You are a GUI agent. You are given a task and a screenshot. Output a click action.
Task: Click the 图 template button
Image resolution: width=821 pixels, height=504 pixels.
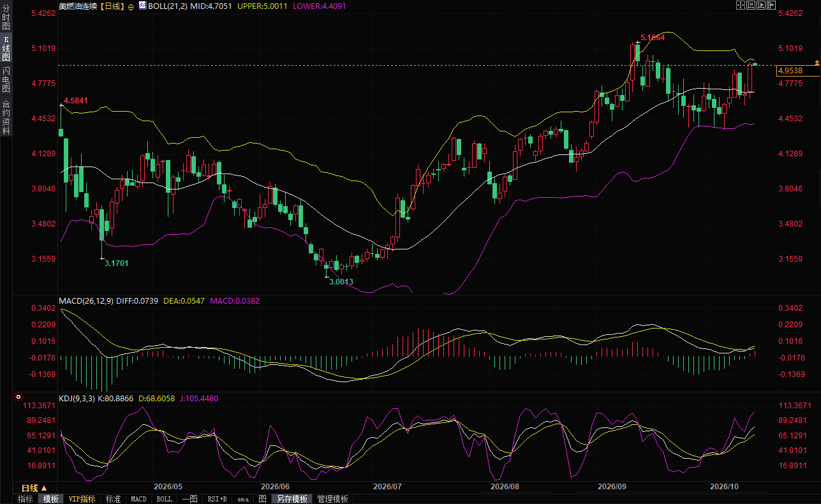coord(262,499)
